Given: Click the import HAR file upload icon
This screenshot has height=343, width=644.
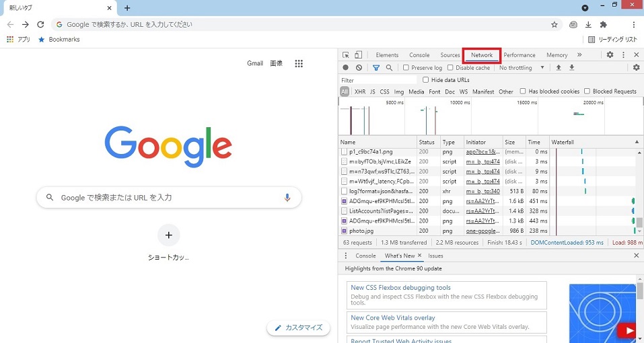Looking at the screenshot, I should 559,68.
